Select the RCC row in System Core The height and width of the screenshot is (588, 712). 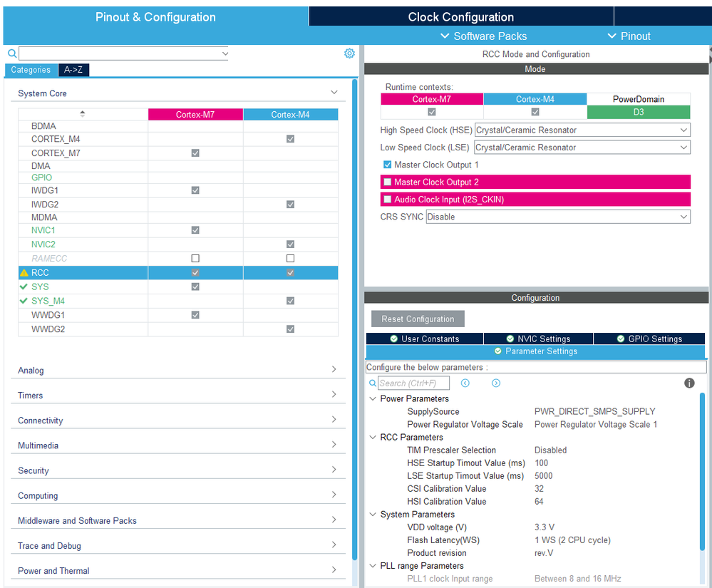pos(178,273)
